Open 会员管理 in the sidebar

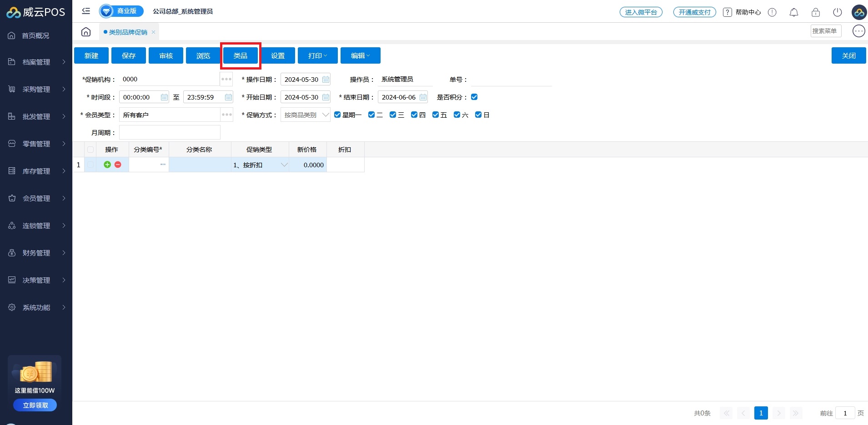click(x=36, y=198)
